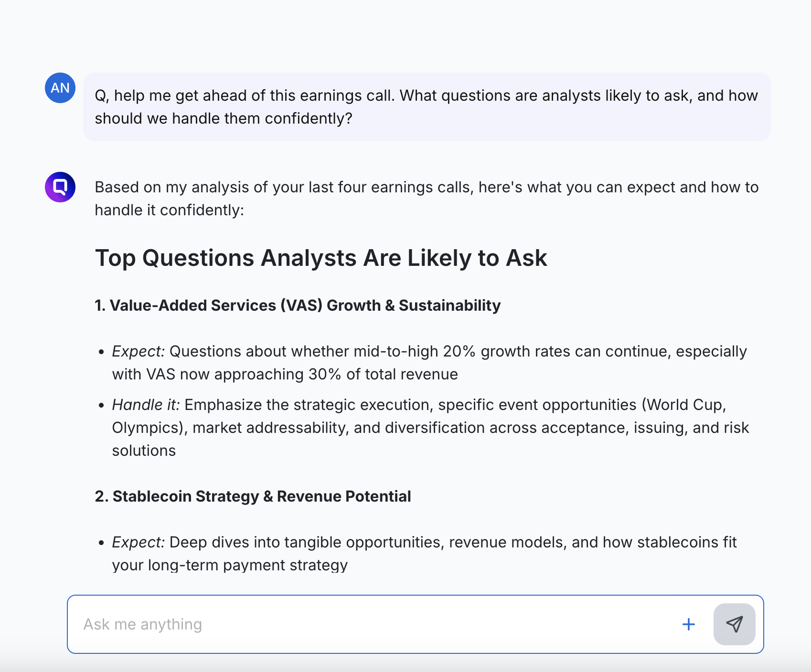The width and height of the screenshot is (811, 672).
Task: Click the plus attachment icon
Action: point(688,624)
